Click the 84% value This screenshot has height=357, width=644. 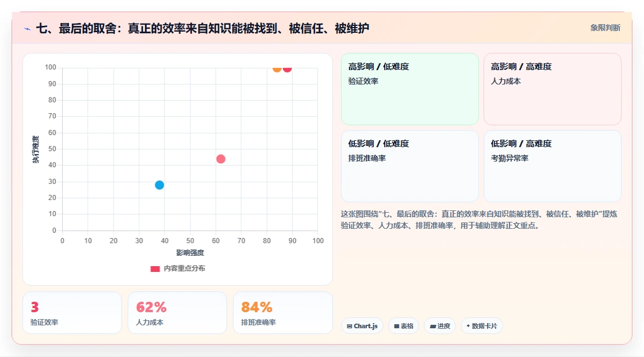(256, 308)
